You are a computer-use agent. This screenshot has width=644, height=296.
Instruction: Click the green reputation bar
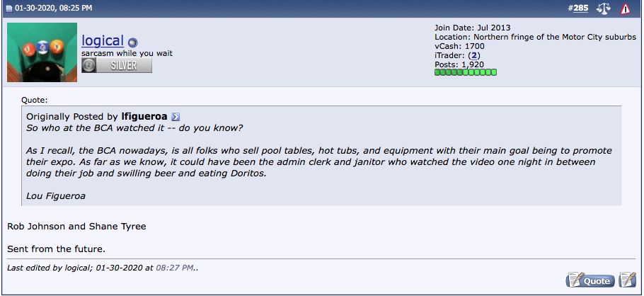coord(466,72)
